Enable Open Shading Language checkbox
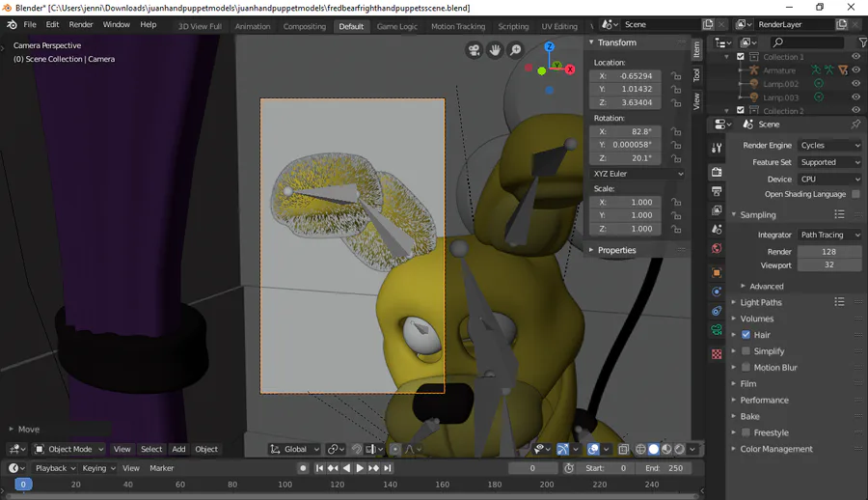 [855, 194]
